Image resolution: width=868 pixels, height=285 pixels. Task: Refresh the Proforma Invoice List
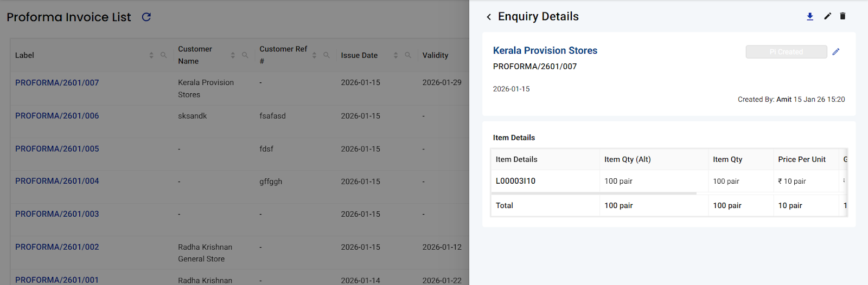[146, 17]
